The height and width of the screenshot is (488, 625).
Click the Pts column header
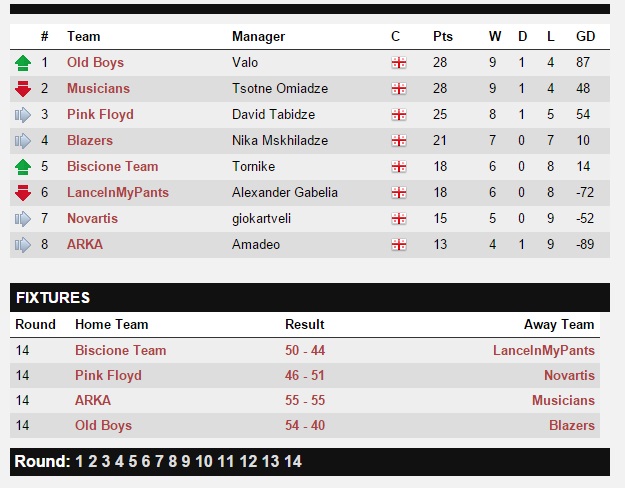(443, 37)
